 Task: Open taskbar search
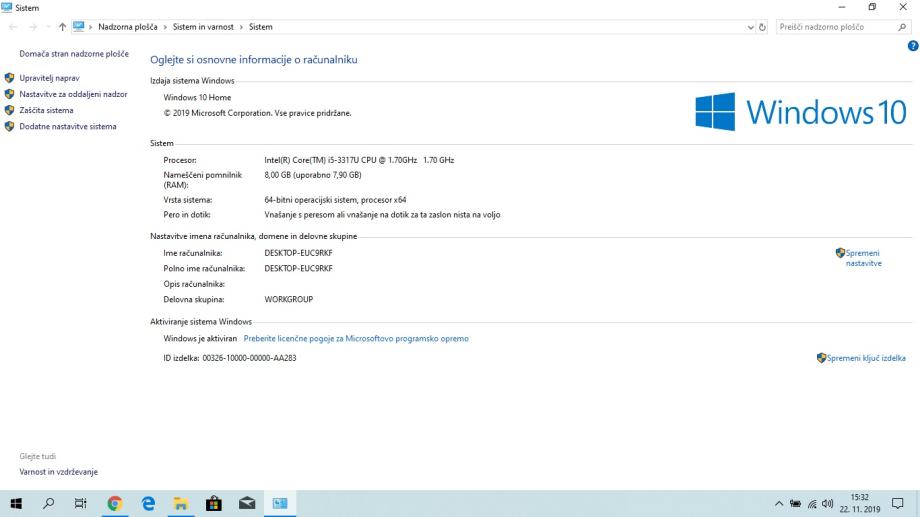coord(49,504)
